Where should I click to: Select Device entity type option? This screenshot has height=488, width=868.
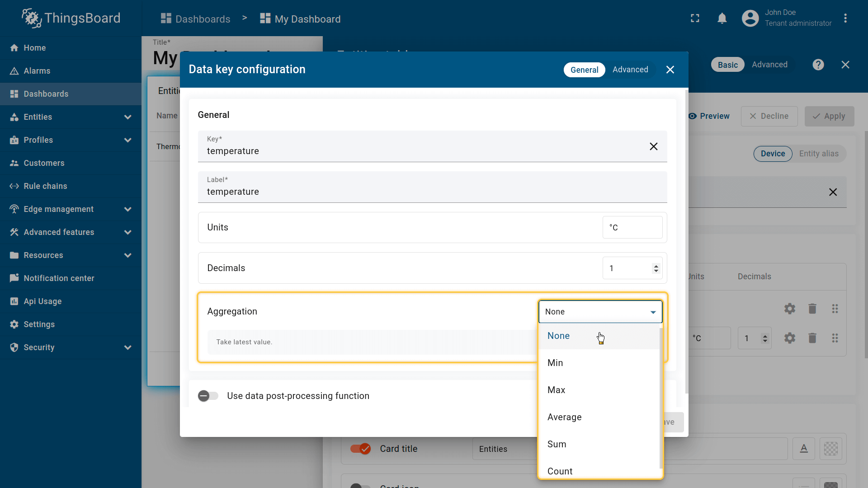pyautogui.click(x=773, y=154)
